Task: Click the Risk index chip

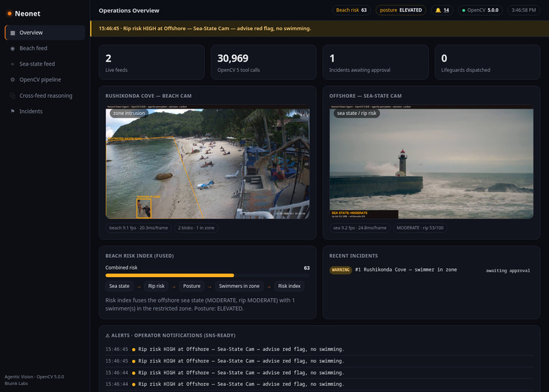Action: pos(289,286)
